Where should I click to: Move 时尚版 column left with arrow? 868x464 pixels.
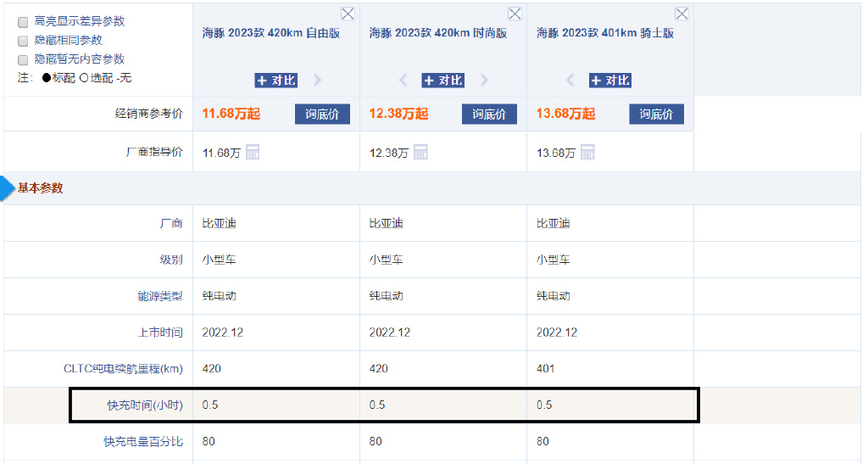[403, 81]
